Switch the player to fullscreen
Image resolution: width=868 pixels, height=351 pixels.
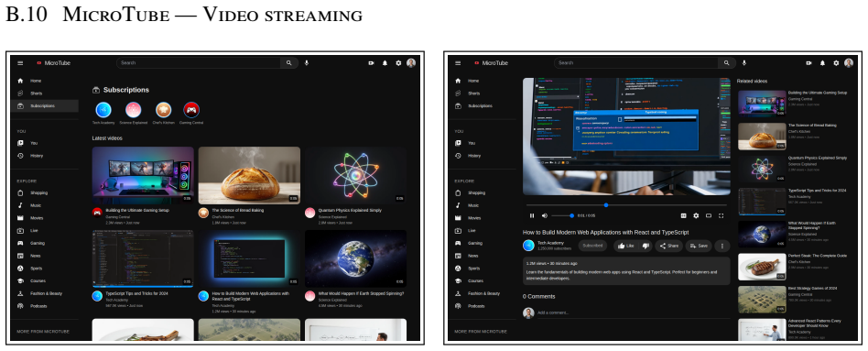(722, 215)
